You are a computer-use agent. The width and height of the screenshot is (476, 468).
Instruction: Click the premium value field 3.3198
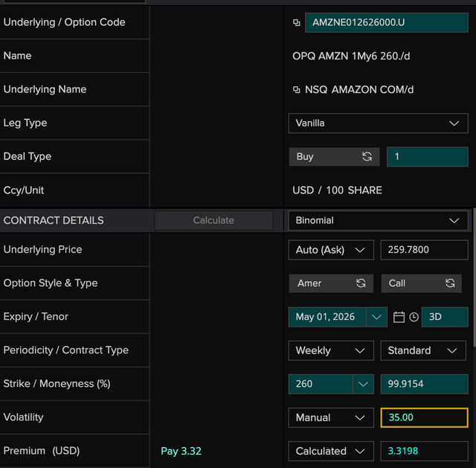[425, 452]
